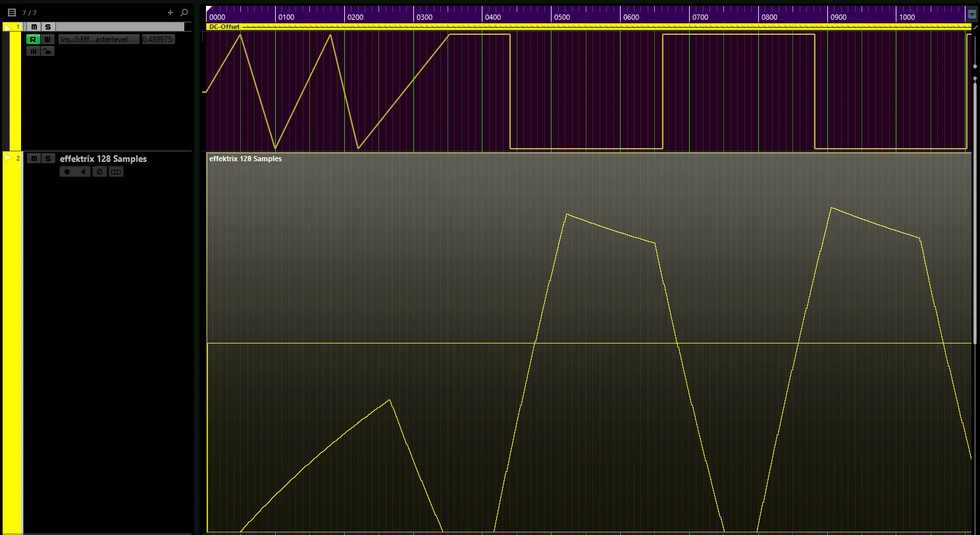Mute the effektrix 128 Samples track
Screen dimensions: 980x535
click(34, 159)
